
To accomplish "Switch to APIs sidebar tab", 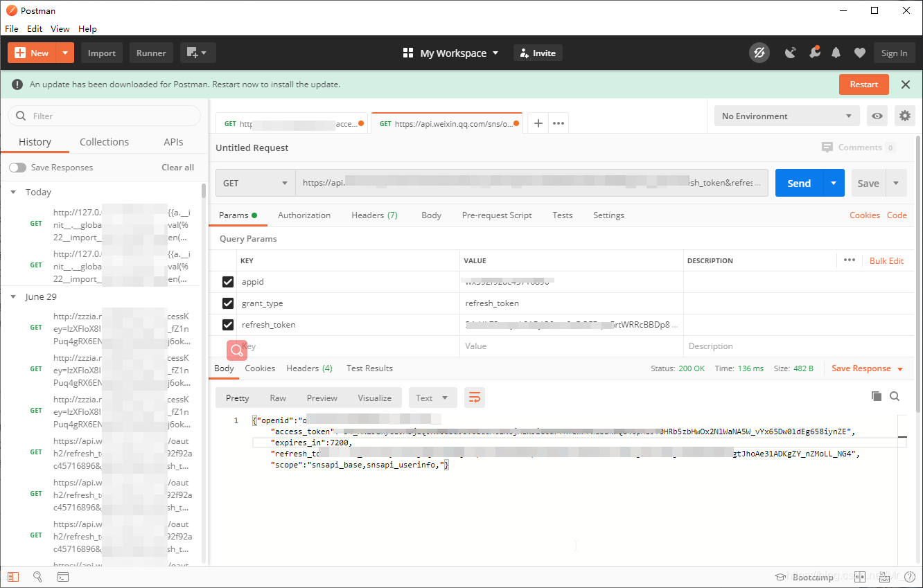I will click(x=173, y=142).
